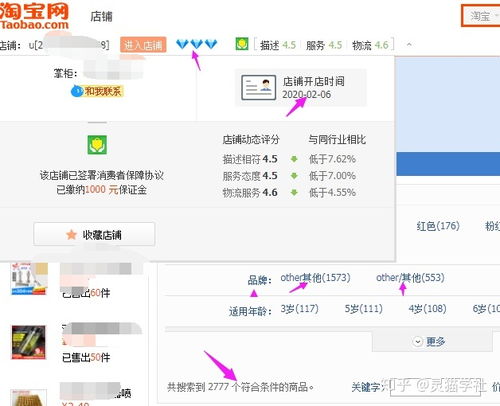This screenshot has height=406, width=500.
Task: Click the ID card shop-opening icon
Action: point(259,87)
